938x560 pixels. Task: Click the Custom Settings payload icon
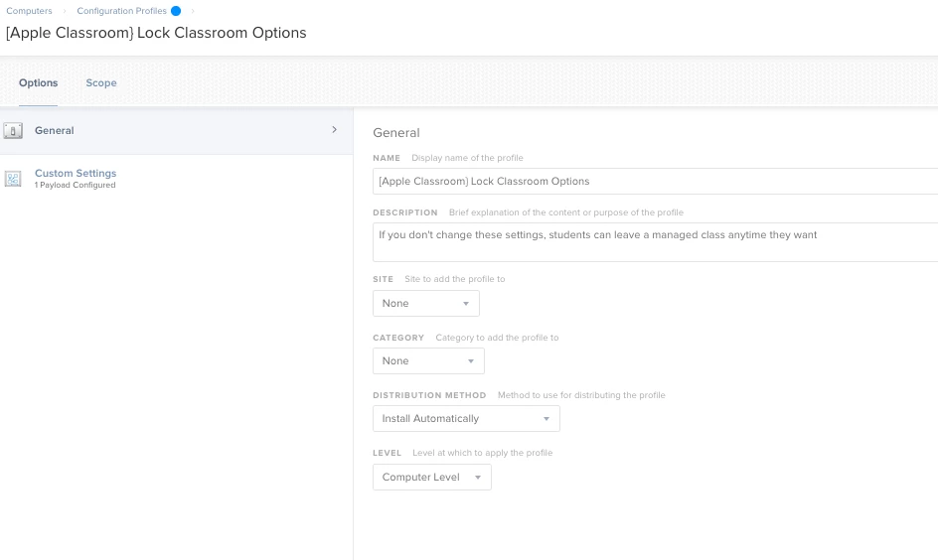click(x=13, y=179)
